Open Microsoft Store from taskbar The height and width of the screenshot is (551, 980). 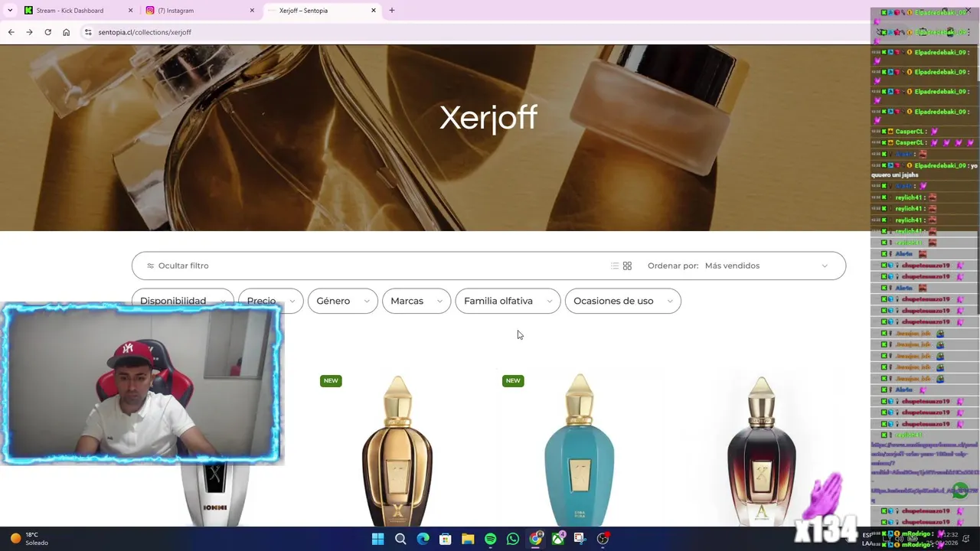coord(445,539)
